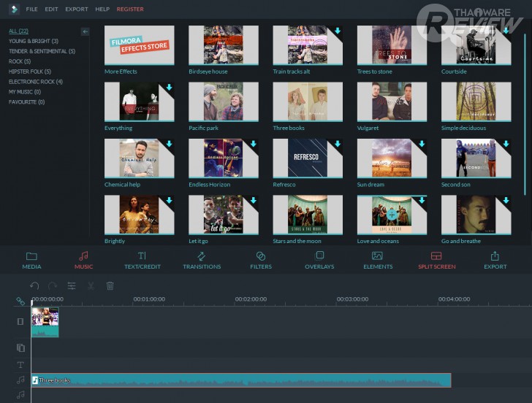Open the Overlays panel

click(319, 261)
